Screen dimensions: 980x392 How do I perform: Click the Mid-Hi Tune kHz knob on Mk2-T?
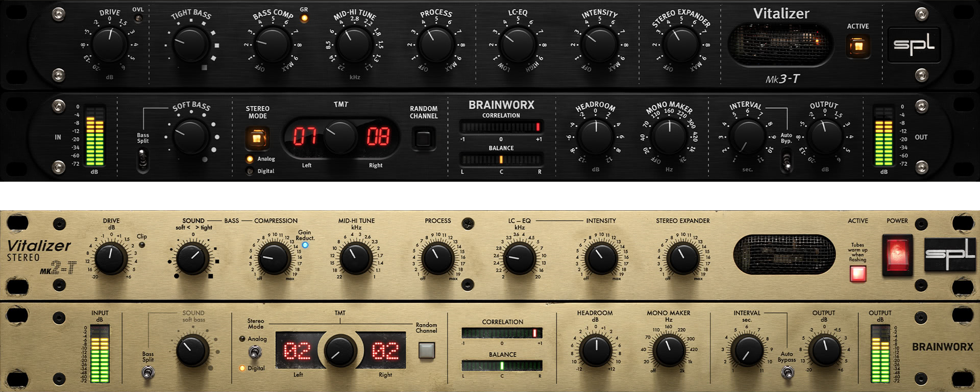(x=356, y=258)
